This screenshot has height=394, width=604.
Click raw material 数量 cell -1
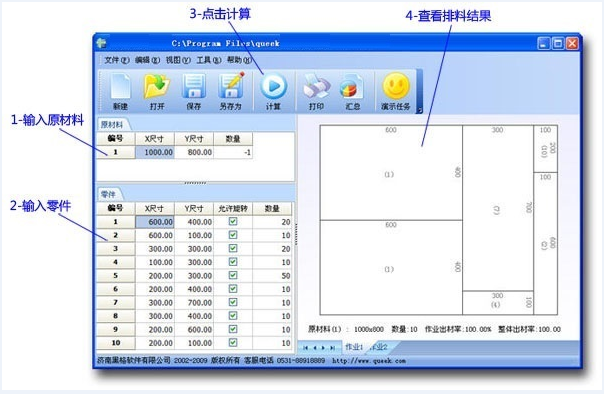233,153
